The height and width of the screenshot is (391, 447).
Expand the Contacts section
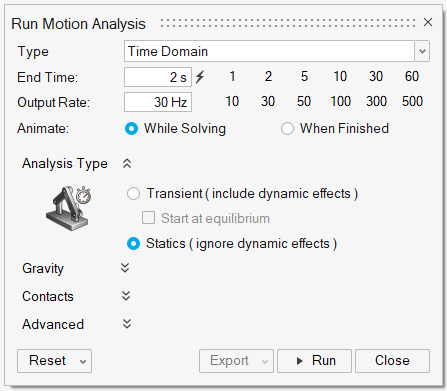tap(126, 296)
